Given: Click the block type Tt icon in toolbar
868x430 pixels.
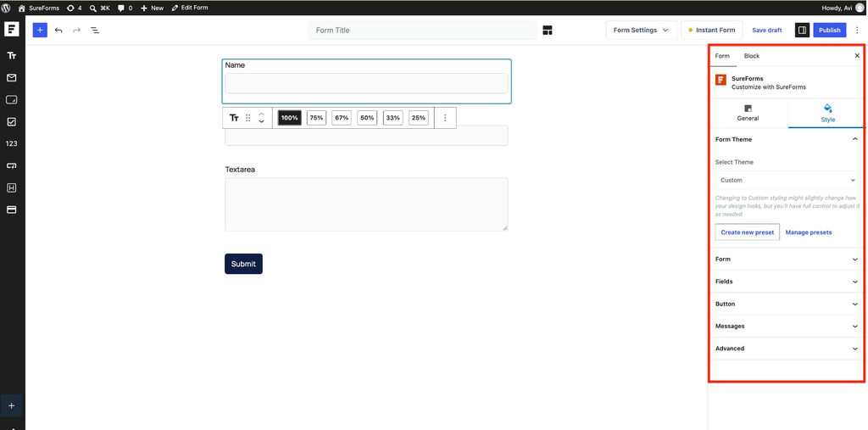Looking at the screenshot, I should (x=234, y=118).
